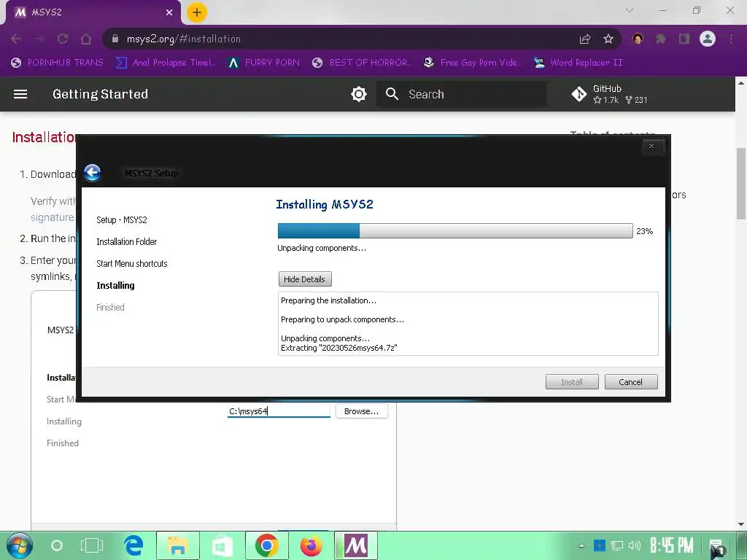
Task: Click the C:\msys64 folder path field
Action: point(279,411)
